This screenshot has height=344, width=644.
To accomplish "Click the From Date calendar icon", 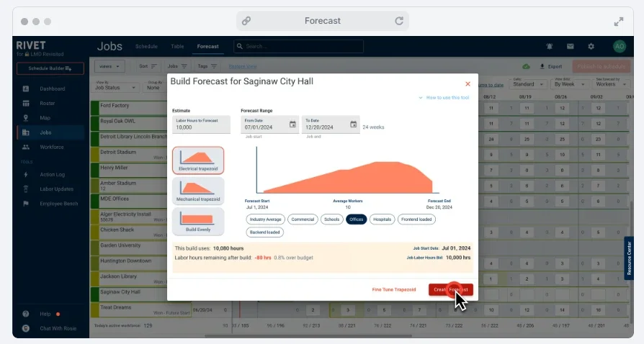I will (292, 125).
